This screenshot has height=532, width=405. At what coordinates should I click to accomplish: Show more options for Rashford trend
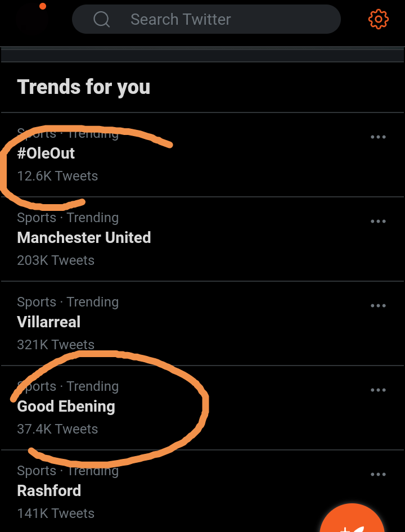tap(378, 475)
